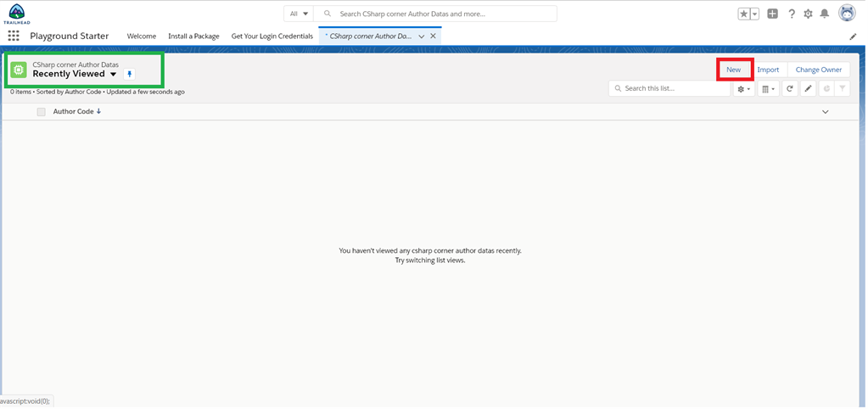Expand the Favorites list dropdown arrow

click(755, 14)
